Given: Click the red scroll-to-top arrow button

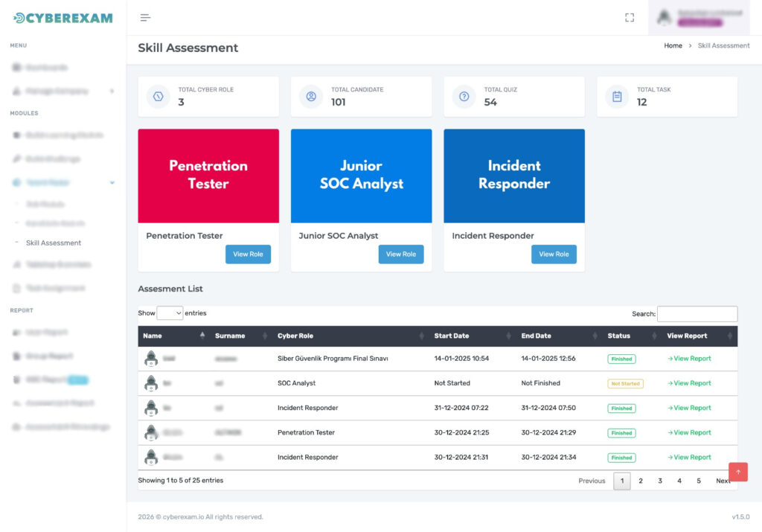Looking at the screenshot, I should 738,472.
